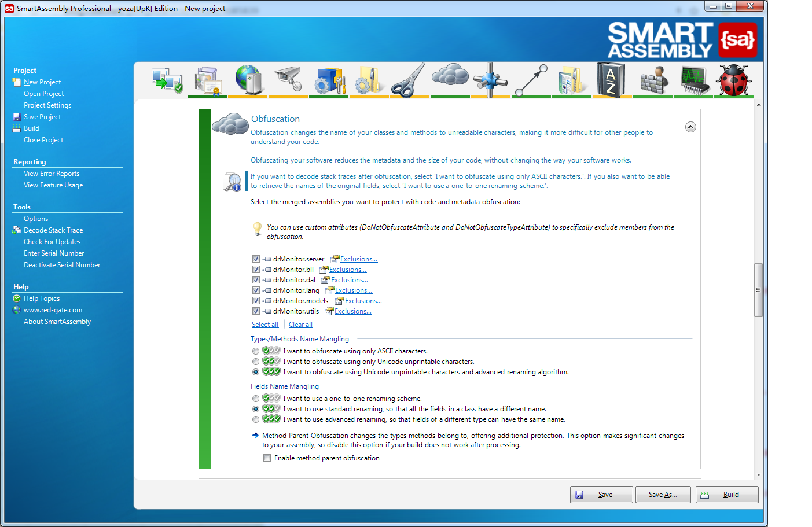Open the ladybug debugging icon

coord(734,80)
